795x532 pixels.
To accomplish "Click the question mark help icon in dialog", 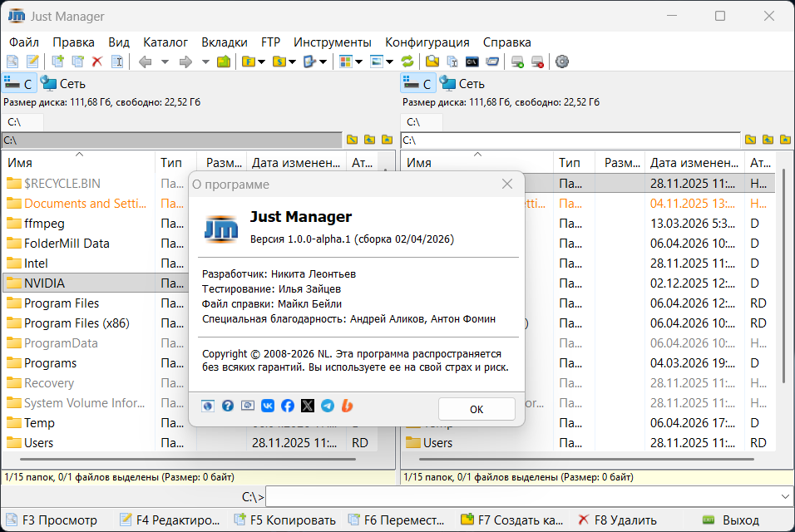I will tap(228, 406).
